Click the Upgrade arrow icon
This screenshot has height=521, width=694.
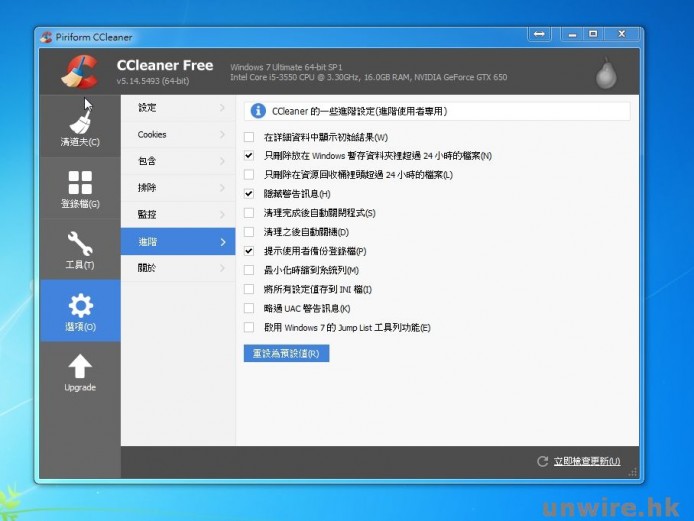pyautogui.click(x=80, y=370)
